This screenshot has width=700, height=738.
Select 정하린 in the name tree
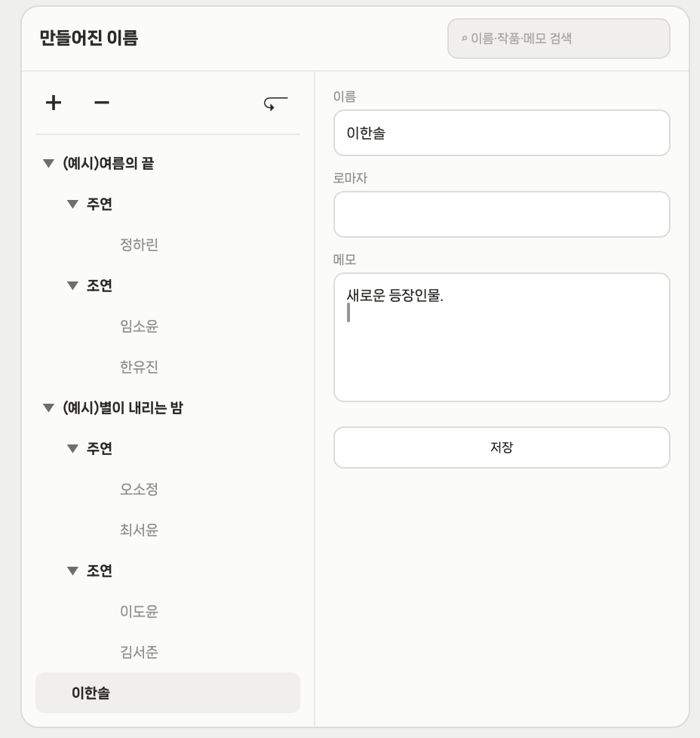(x=139, y=244)
